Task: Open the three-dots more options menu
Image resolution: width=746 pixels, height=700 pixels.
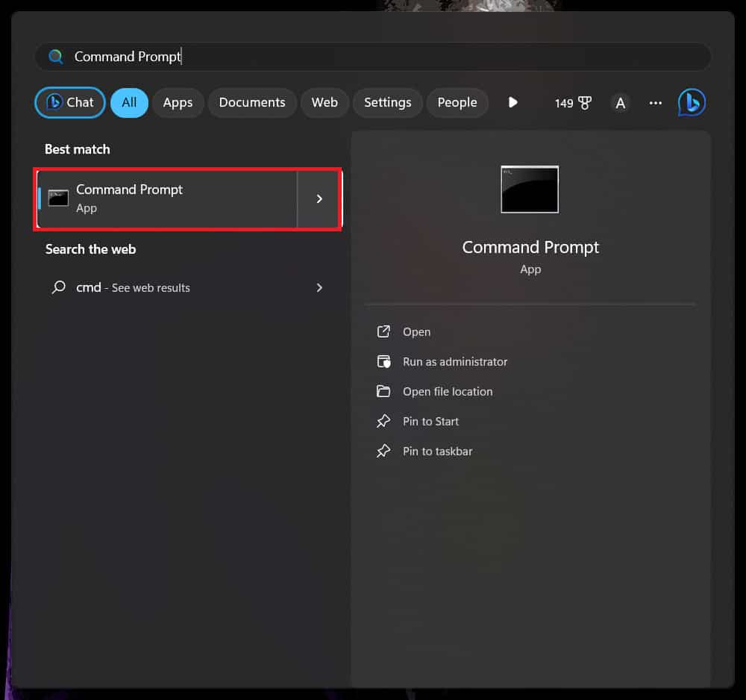Action: tap(656, 103)
